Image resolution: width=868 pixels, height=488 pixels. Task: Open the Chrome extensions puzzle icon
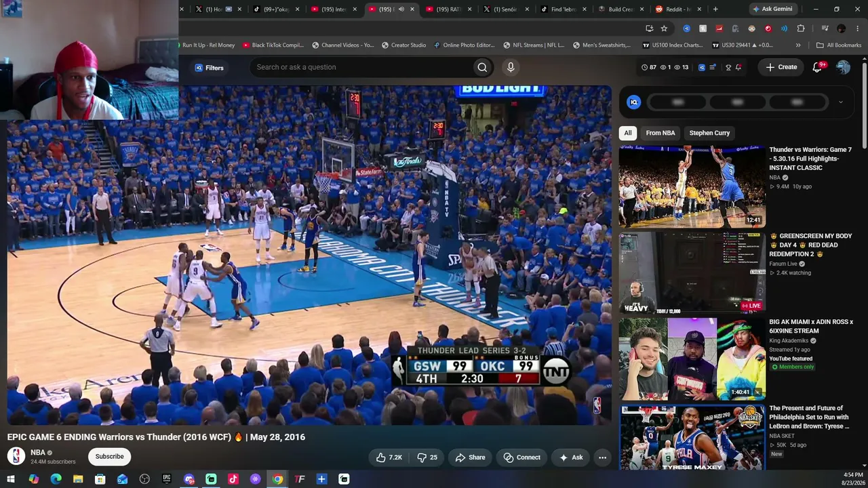[x=801, y=28]
